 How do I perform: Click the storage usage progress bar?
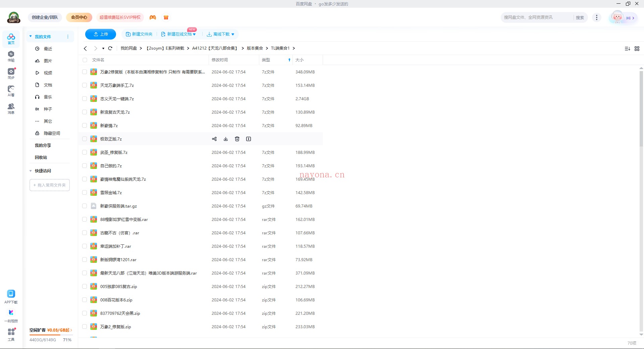(51, 335)
